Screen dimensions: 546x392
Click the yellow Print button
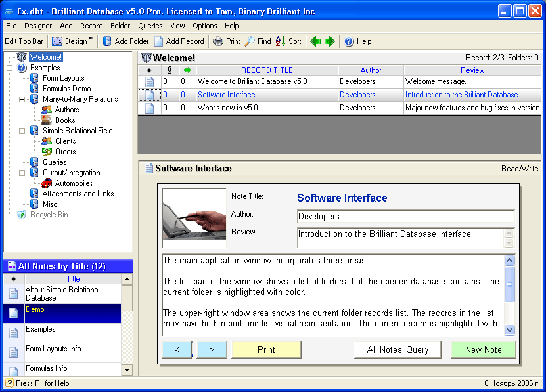[x=266, y=350]
